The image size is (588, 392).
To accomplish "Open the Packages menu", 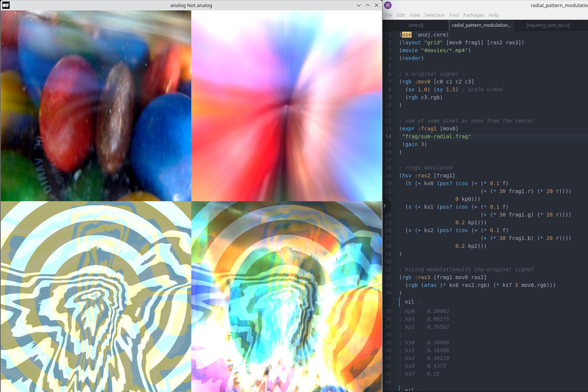I will [473, 15].
